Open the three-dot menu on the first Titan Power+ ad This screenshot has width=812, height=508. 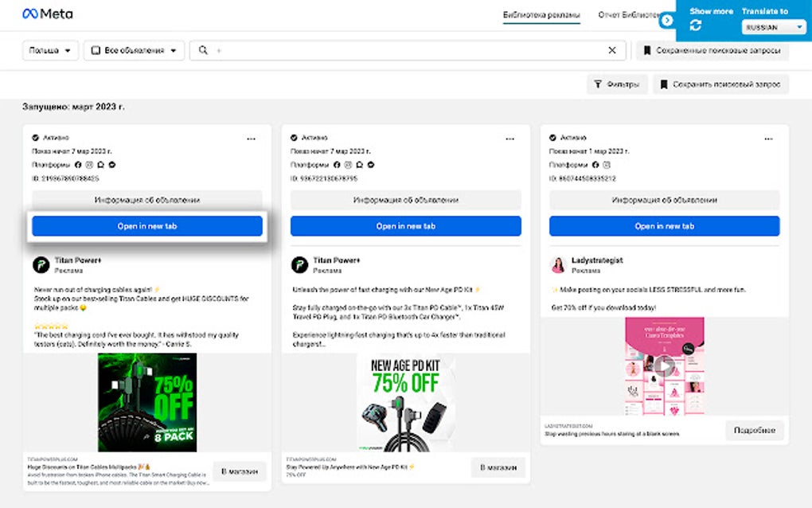click(252, 138)
